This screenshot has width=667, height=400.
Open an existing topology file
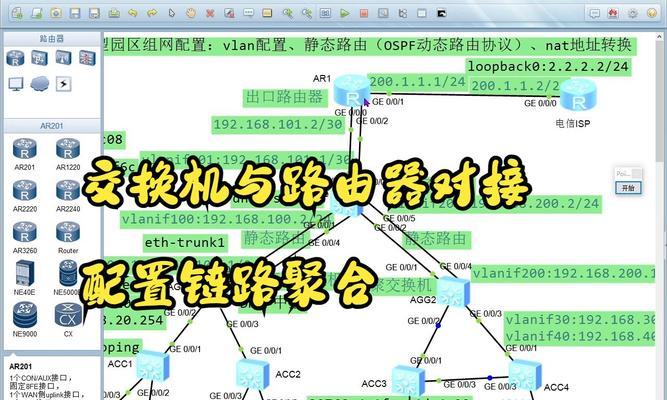[37, 13]
